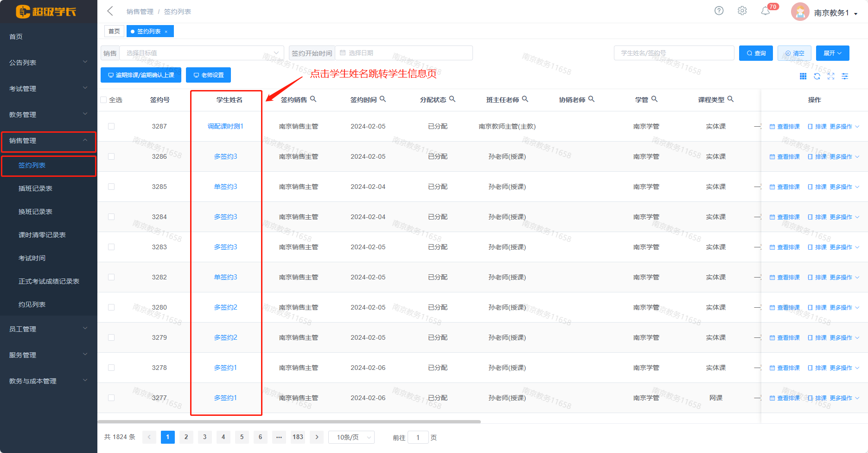Open notifications bell with 70 badge
868x453 pixels.
pos(766,11)
